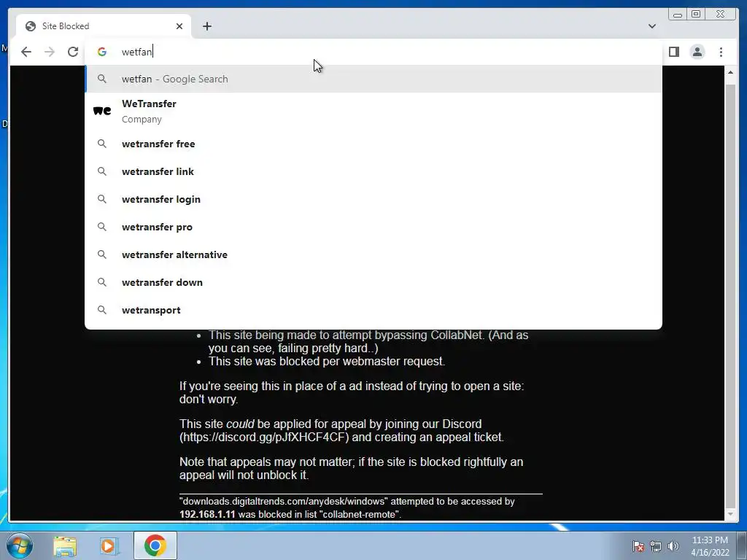Choose the 'wetransfer login' suggestion

point(373,199)
